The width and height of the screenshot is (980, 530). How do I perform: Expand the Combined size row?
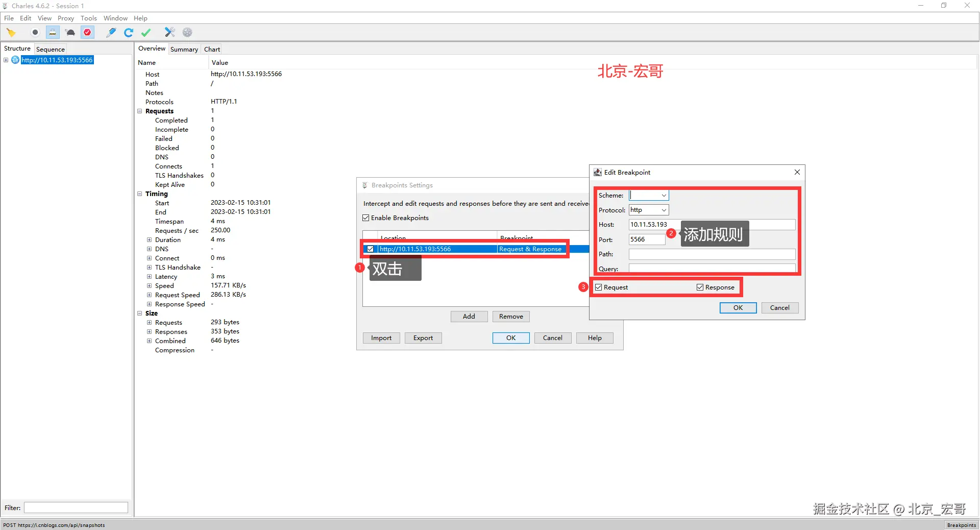tap(150, 341)
